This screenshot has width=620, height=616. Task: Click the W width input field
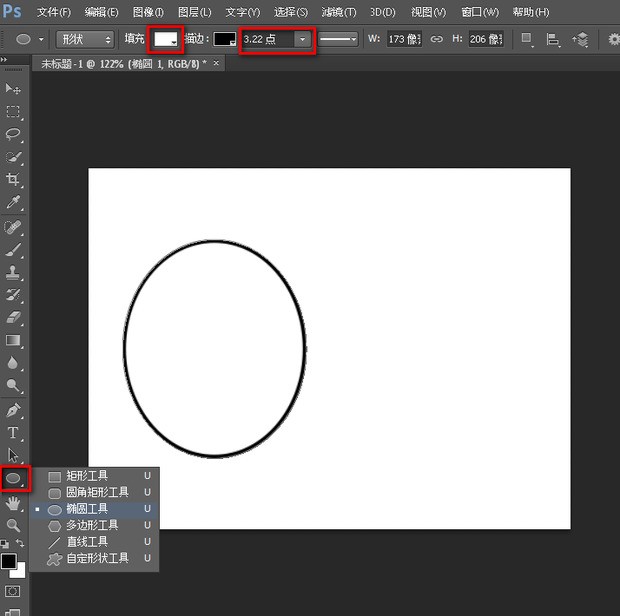(404, 39)
